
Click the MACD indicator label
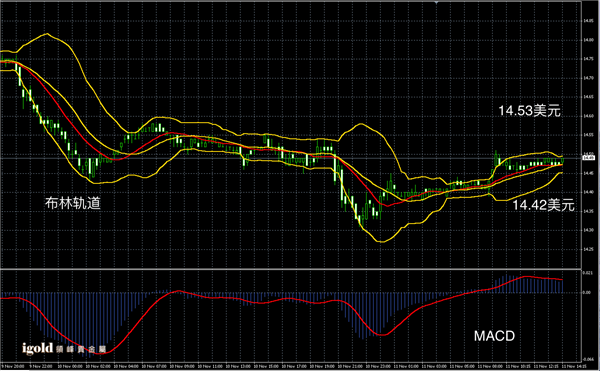(494, 336)
